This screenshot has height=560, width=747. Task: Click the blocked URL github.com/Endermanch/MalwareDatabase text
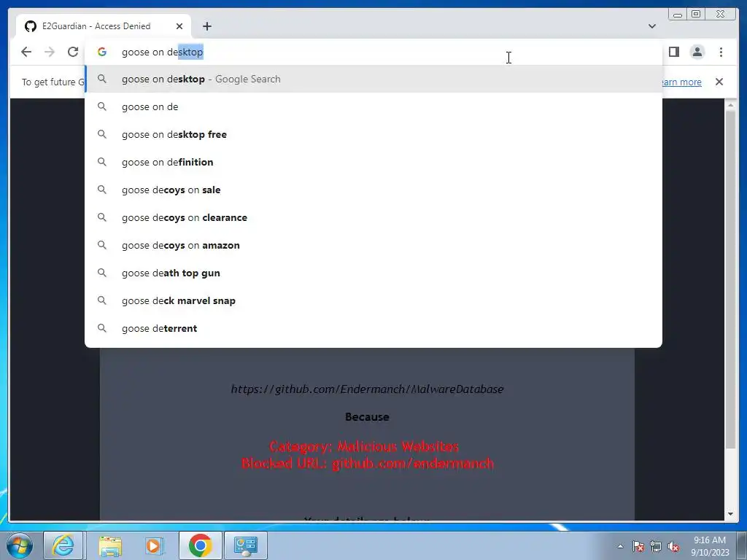pos(368,389)
